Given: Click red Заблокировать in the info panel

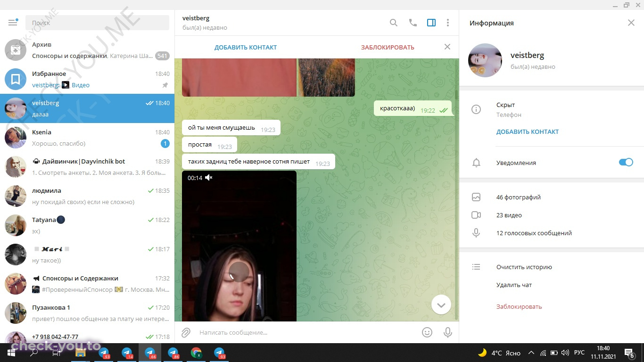Looking at the screenshot, I should [519, 306].
